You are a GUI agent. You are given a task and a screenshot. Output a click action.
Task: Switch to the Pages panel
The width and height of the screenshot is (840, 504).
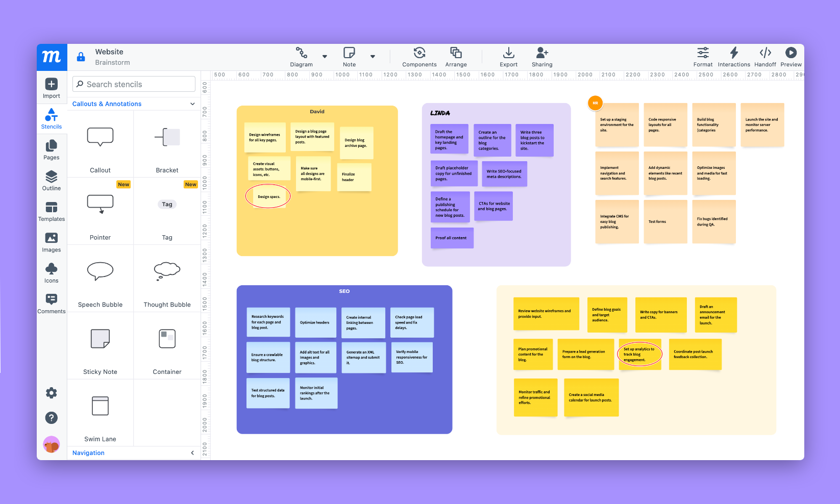51,150
